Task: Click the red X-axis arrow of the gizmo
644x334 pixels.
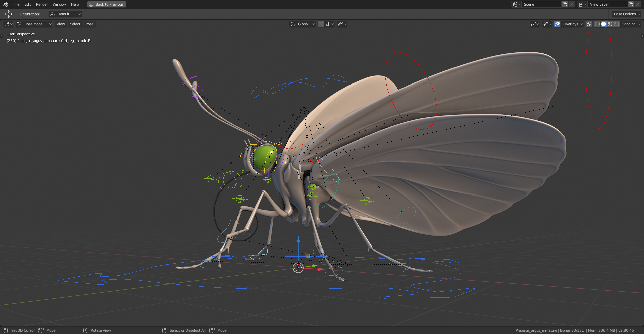Action: point(320,269)
